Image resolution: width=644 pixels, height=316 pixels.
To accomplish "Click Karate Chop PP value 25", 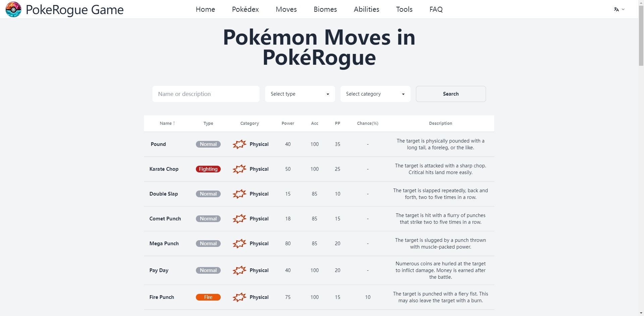I will click(337, 169).
